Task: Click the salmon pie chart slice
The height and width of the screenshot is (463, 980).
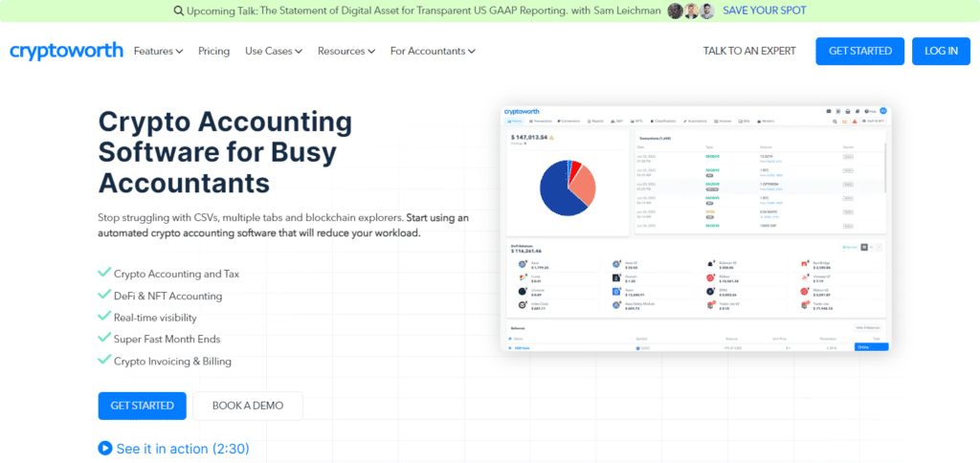Action: click(583, 185)
